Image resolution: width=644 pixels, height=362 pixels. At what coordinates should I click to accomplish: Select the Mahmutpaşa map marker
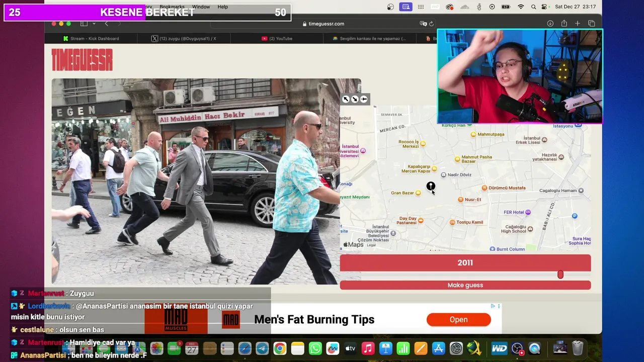tap(473, 134)
